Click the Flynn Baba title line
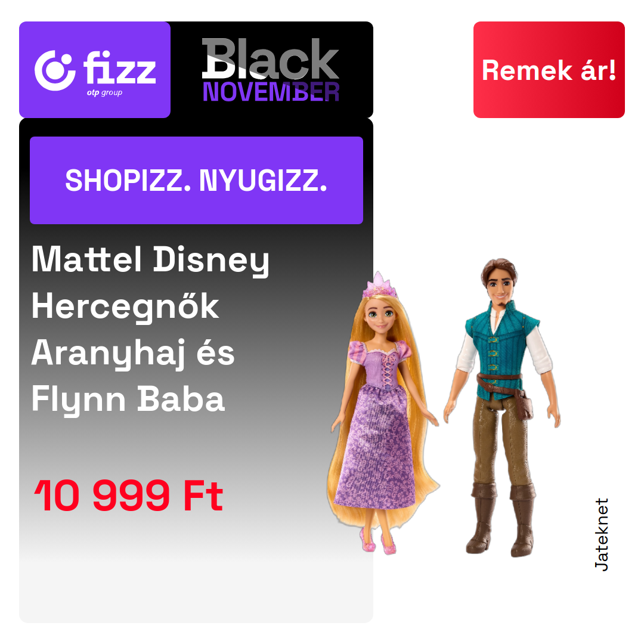 pyautogui.click(x=128, y=399)
